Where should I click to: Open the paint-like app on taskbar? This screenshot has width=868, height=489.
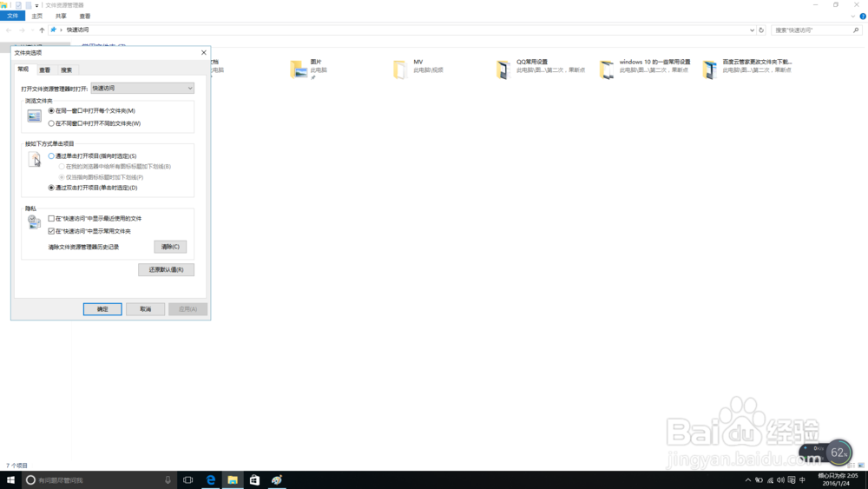coord(277,480)
